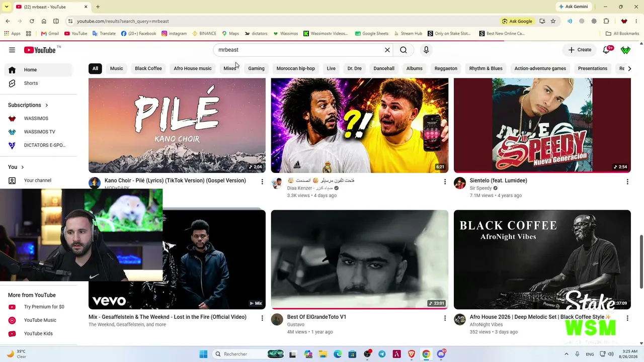644x362 pixels.
Task: Filter results by Black Coffee chip
Action: click(148, 68)
